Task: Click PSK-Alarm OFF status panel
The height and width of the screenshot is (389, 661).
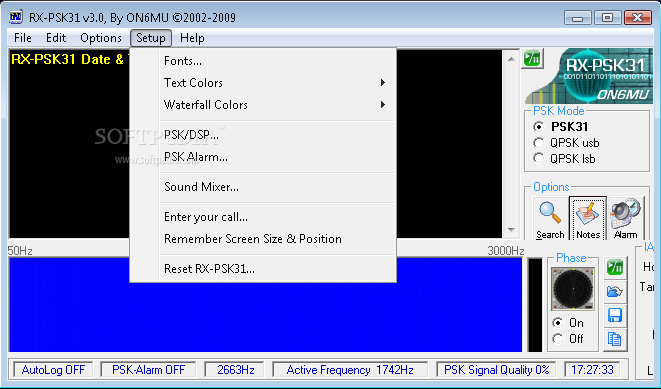Action: coord(148,370)
